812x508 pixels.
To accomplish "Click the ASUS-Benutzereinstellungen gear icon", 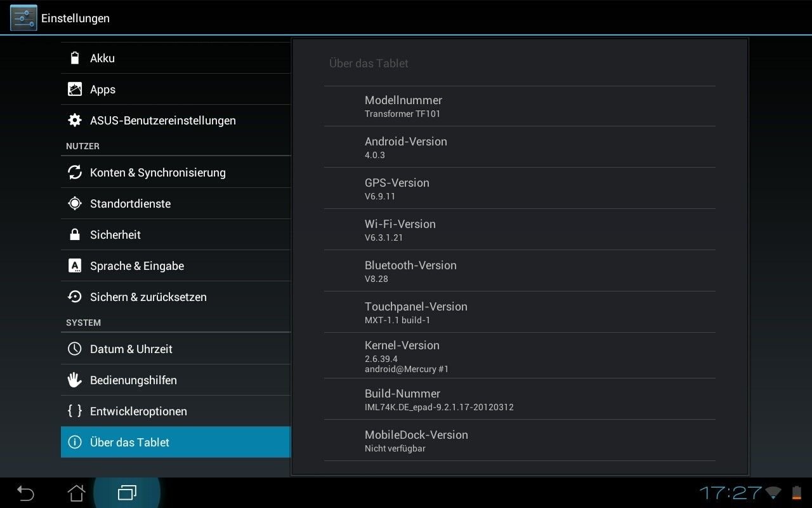I will (75, 120).
